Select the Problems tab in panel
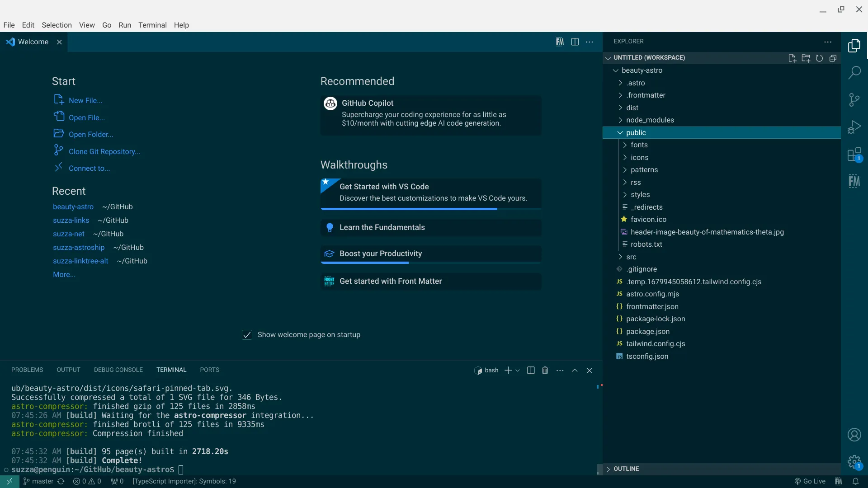The image size is (868, 488). coord(28,370)
